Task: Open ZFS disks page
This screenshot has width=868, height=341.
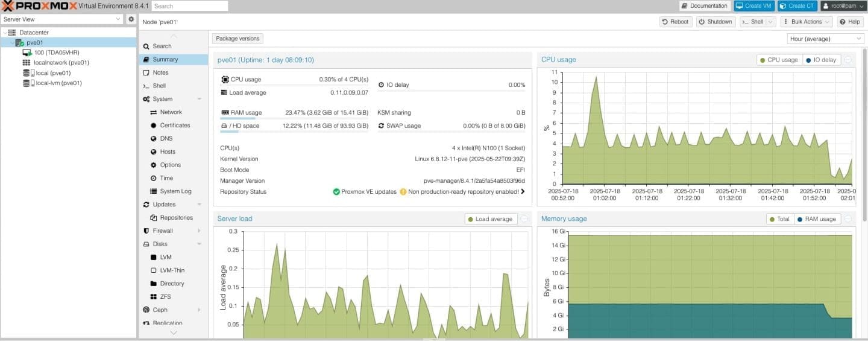Action: tap(166, 297)
